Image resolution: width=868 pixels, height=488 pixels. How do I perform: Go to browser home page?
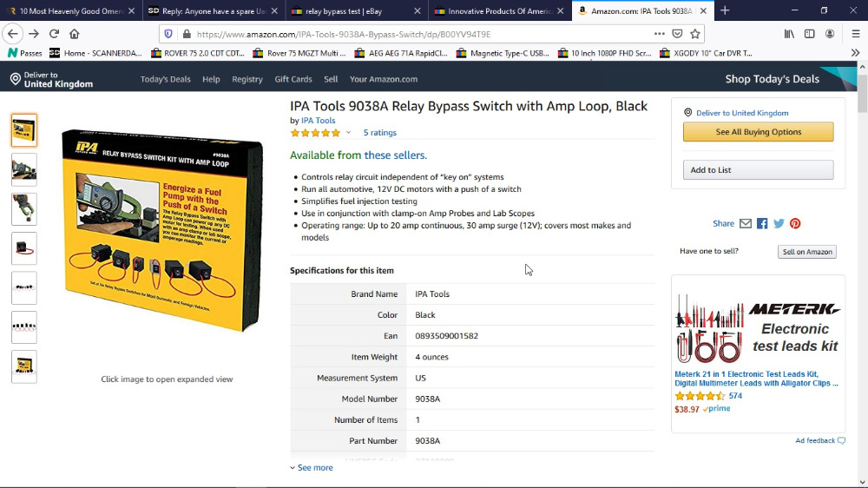pyautogui.click(x=75, y=34)
